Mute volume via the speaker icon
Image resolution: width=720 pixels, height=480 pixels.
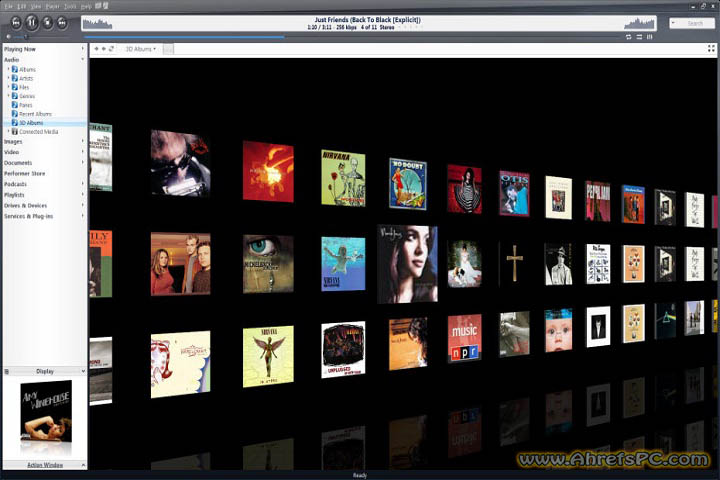coord(8,37)
